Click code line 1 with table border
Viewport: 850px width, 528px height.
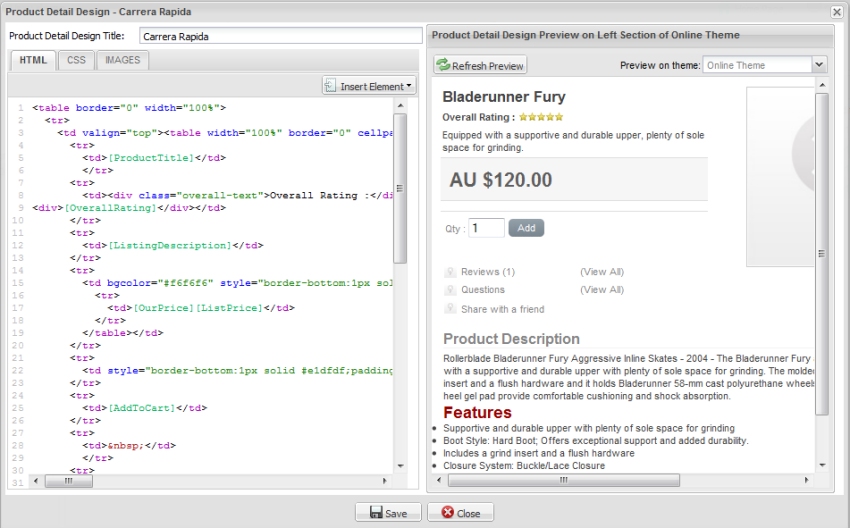(129, 108)
